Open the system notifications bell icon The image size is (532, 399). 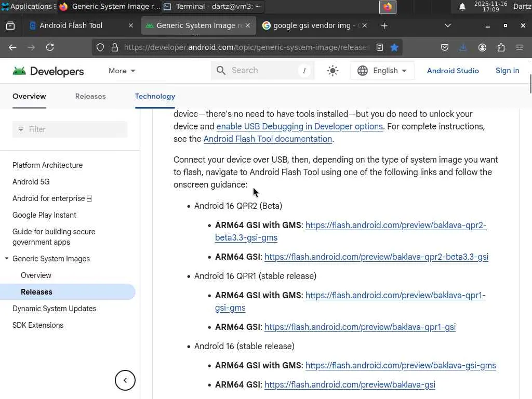[x=462, y=7]
